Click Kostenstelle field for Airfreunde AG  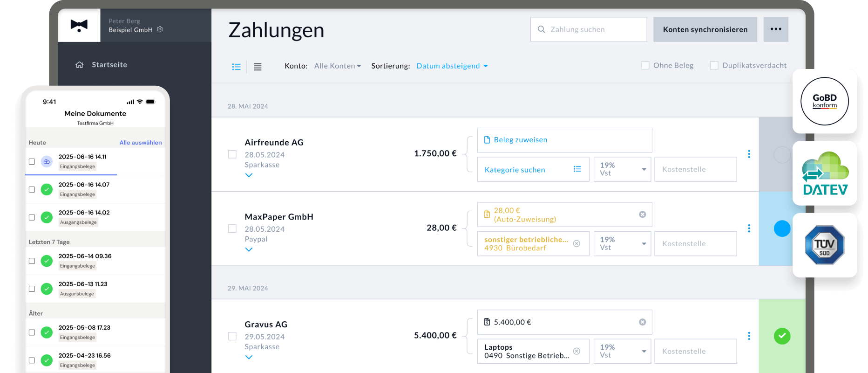point(696,169)
